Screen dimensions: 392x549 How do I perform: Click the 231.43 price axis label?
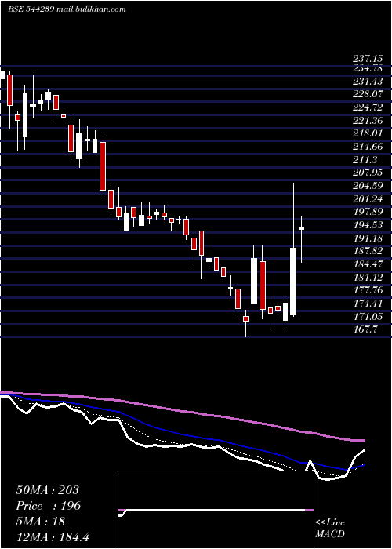(x=368, y=82)
